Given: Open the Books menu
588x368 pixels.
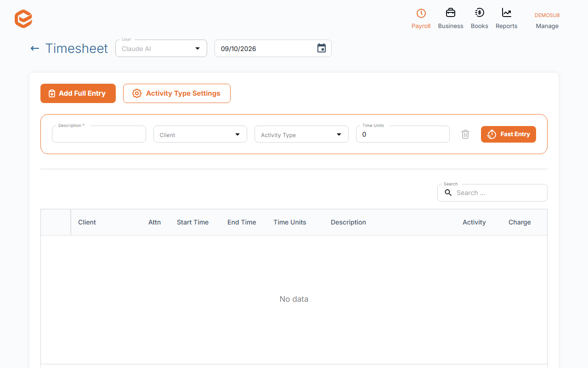Looking at the screenshot, I should tap(479, 19).
